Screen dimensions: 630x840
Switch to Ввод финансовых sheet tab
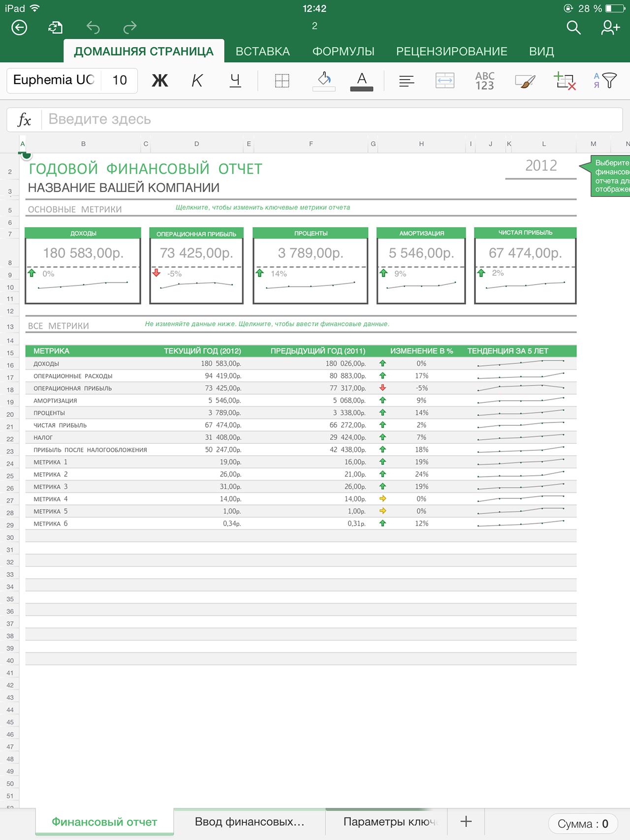tap(250, 822)
